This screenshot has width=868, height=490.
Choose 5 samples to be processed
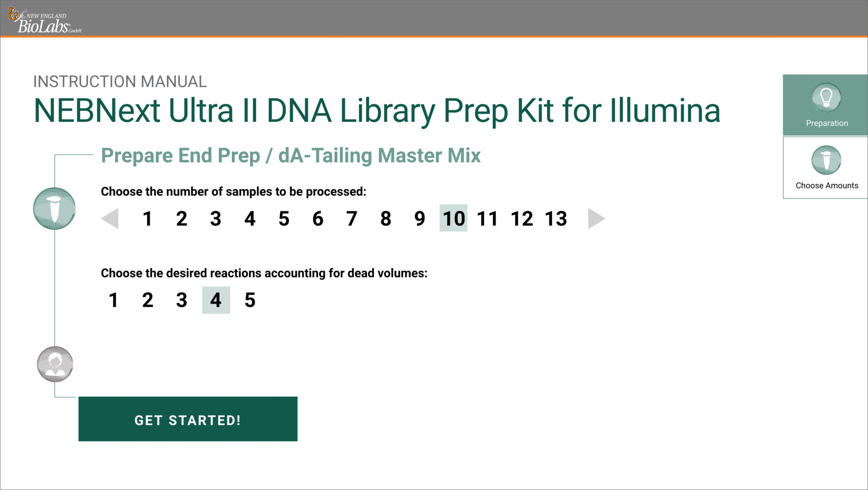point(284,219)
